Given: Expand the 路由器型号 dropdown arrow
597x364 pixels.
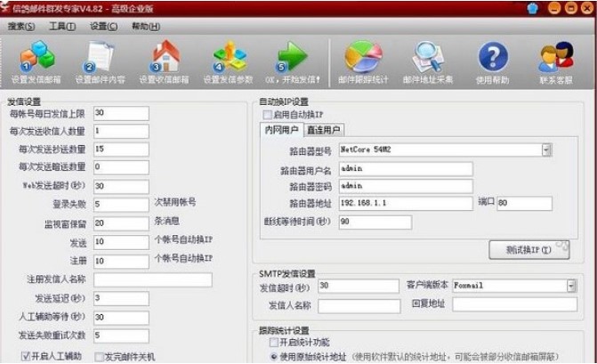Looking at the screenshot, I should tap(547, 150).
